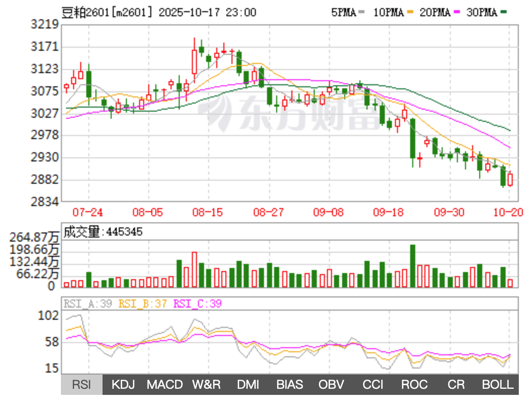This screenshot has height=403, width=532.
Task: Switch to the KDJ indicator tab
Action: tap(123, 385)
